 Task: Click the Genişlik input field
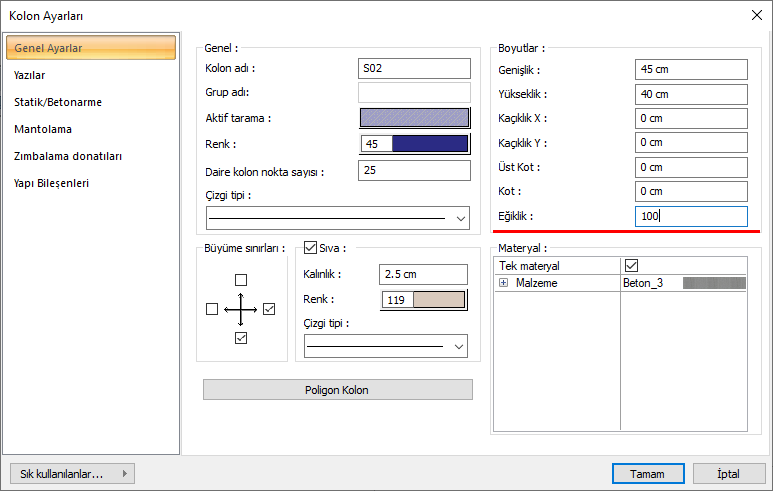click(x=691, y=69)
